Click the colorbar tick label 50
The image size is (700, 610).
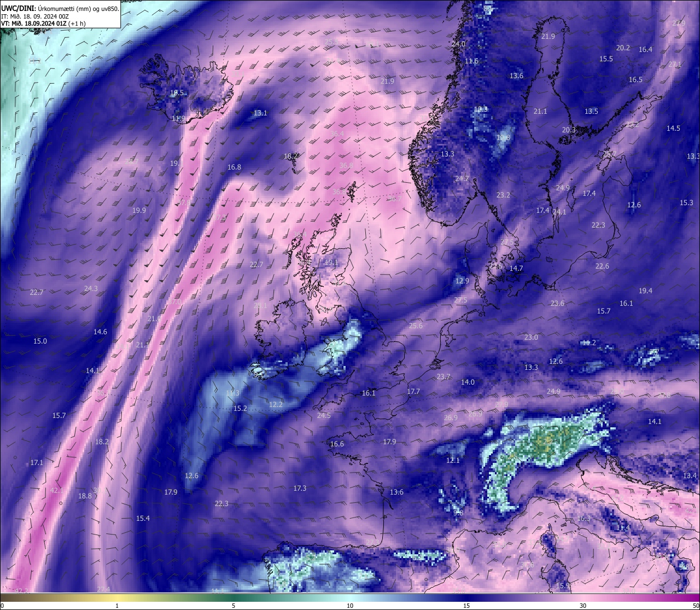696,606
